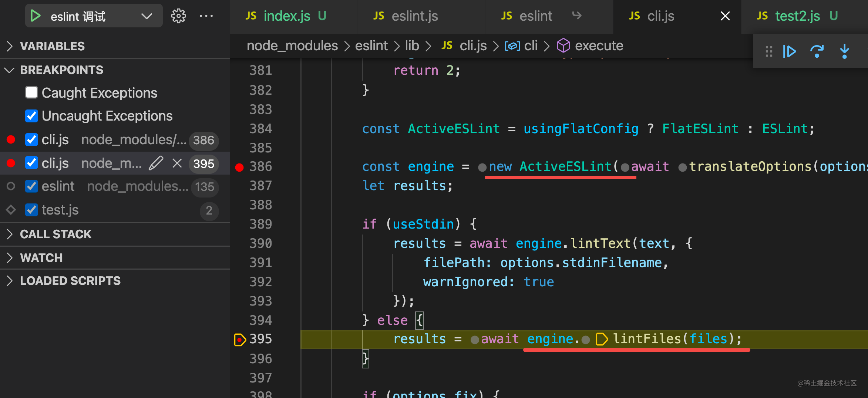868x398 pixels.
Task: Click the debug Continue button
Action: pyautogui.click(x=789, y=51)
